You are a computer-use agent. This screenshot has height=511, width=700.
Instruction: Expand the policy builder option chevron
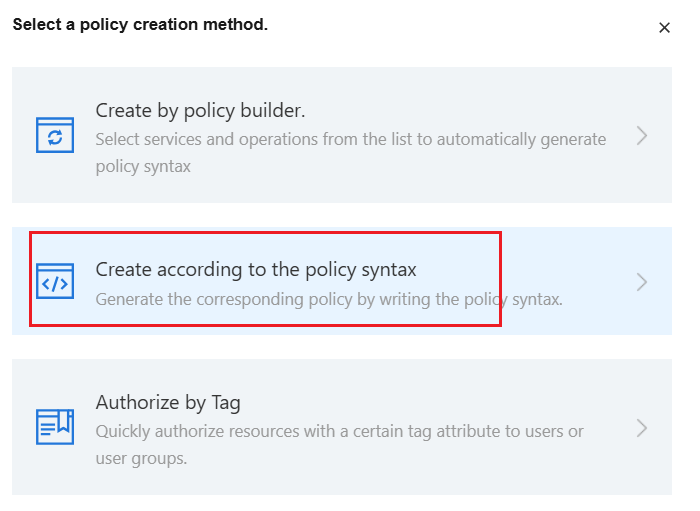642,136
